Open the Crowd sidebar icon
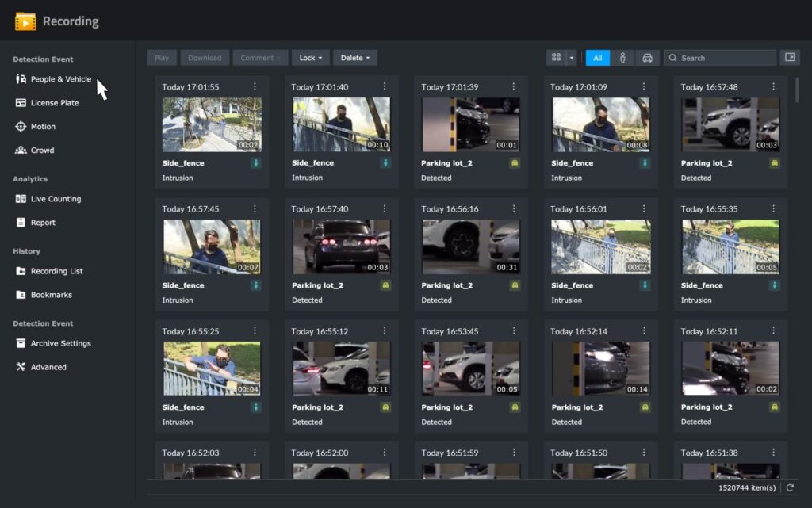The image size is (812, 508). pos(21,150)
